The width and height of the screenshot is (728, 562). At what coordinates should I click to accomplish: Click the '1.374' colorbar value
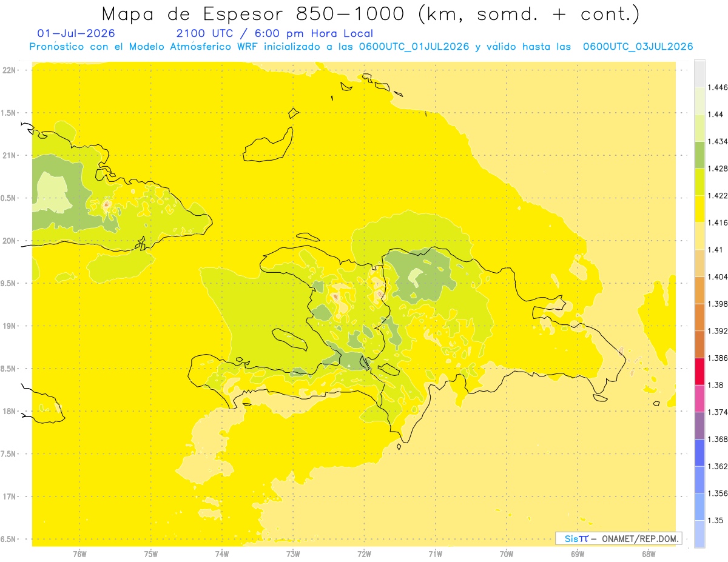tap(717, 412)
